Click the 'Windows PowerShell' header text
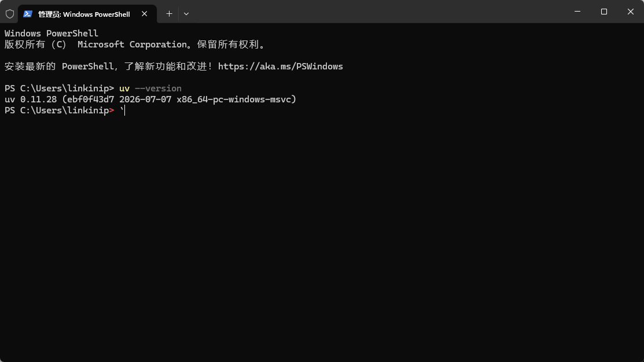 tap(51, 33)
